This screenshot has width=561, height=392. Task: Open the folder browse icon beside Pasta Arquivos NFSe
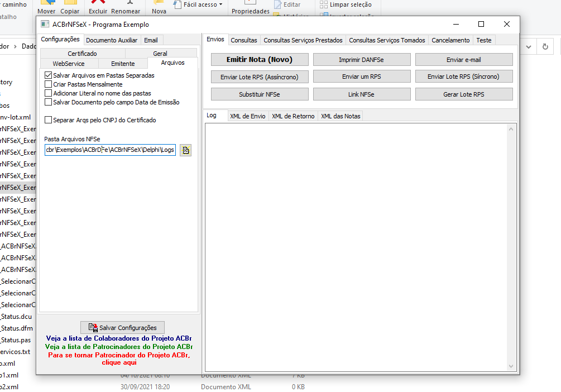[x=186, y=150]
